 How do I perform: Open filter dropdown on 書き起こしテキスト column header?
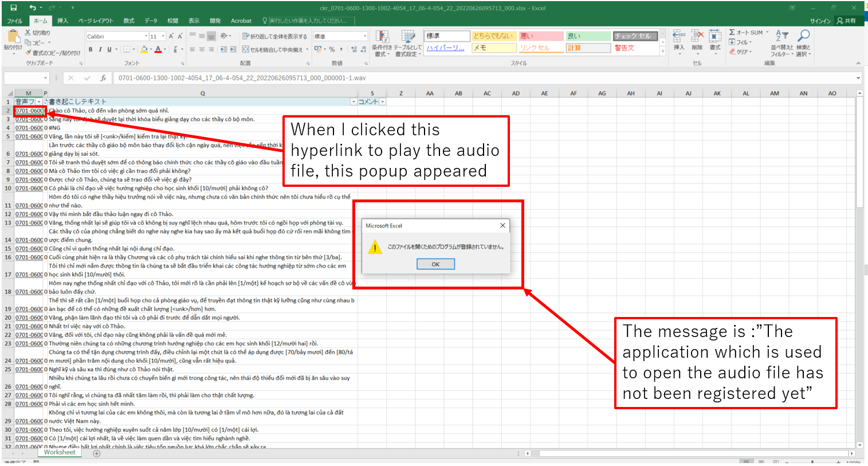pyautogui.click(x=354, y=101)
